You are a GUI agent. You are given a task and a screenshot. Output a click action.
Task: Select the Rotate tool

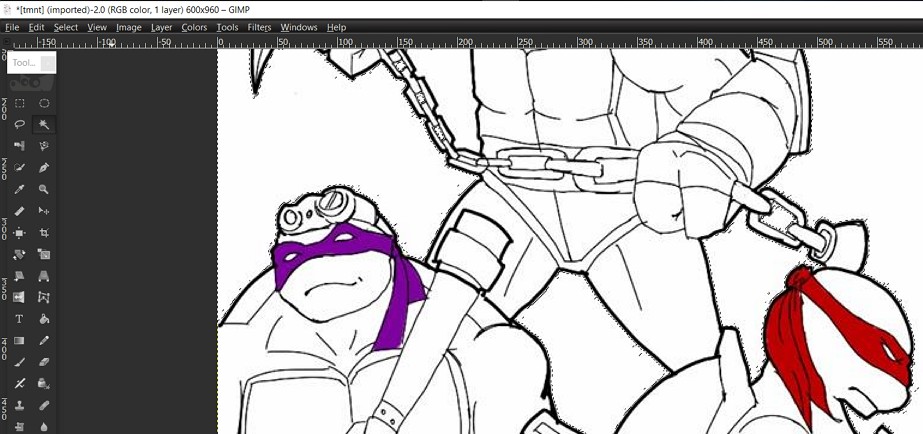[x=19, y=254]
